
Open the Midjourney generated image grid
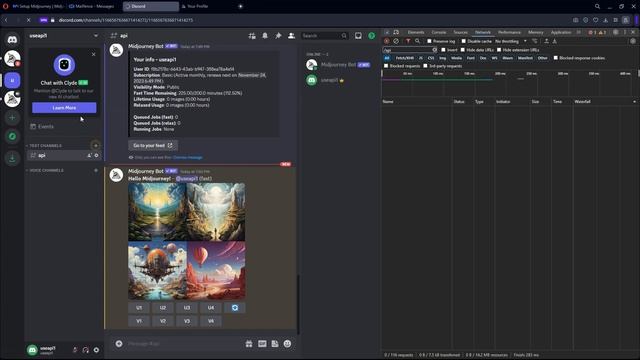point(187,241)
